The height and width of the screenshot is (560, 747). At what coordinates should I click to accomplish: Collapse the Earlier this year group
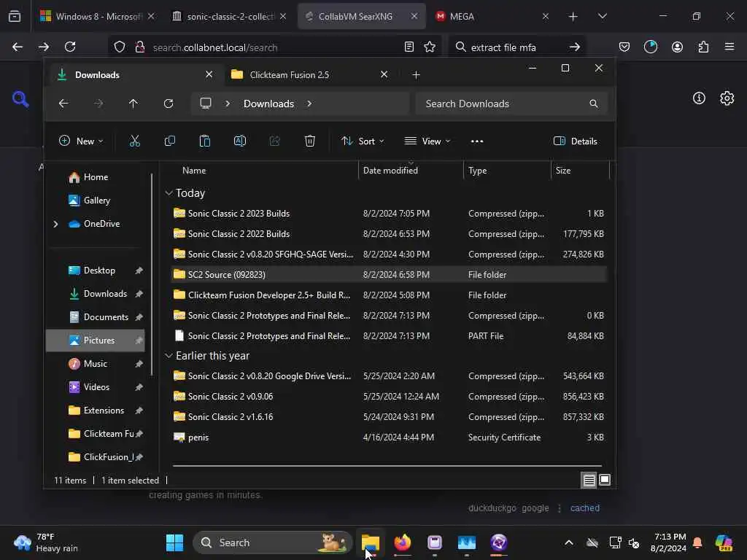coord(169,356)
